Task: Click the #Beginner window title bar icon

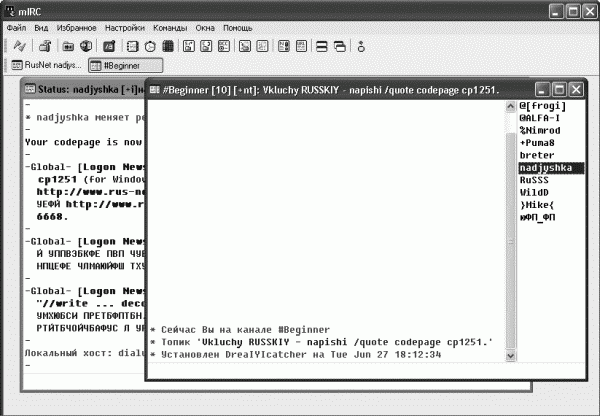Action: click(x=155, y=90)
